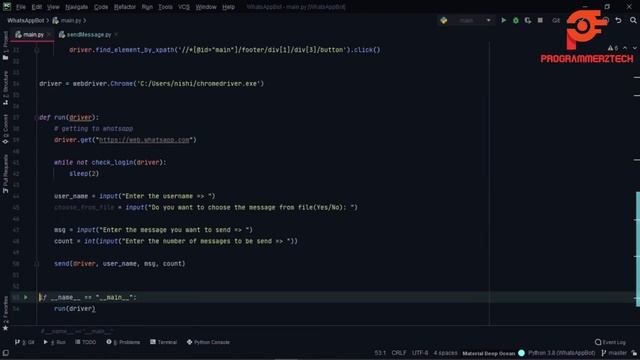640x360 pixels.
Task: Open the Help menu
Action: [x=228, y=7]
